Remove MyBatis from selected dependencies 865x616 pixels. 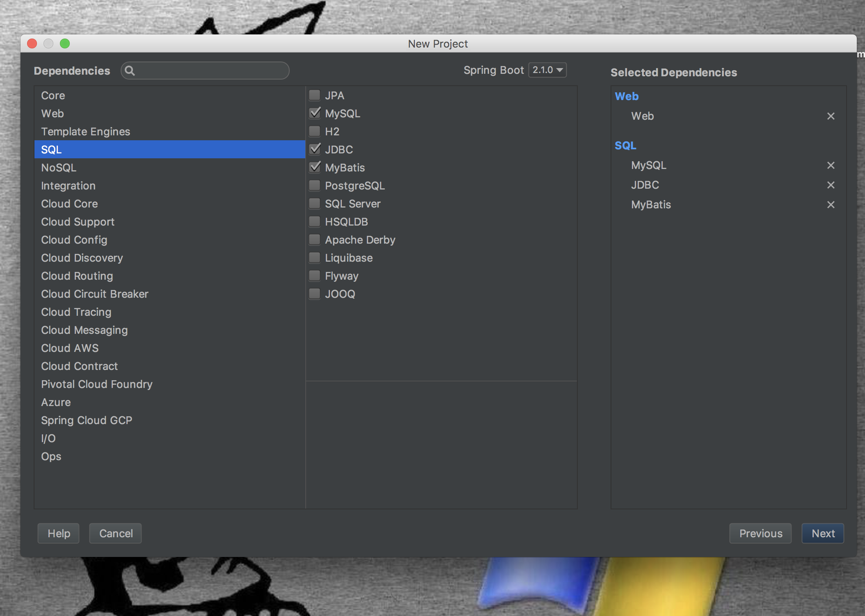click(831, 205)
